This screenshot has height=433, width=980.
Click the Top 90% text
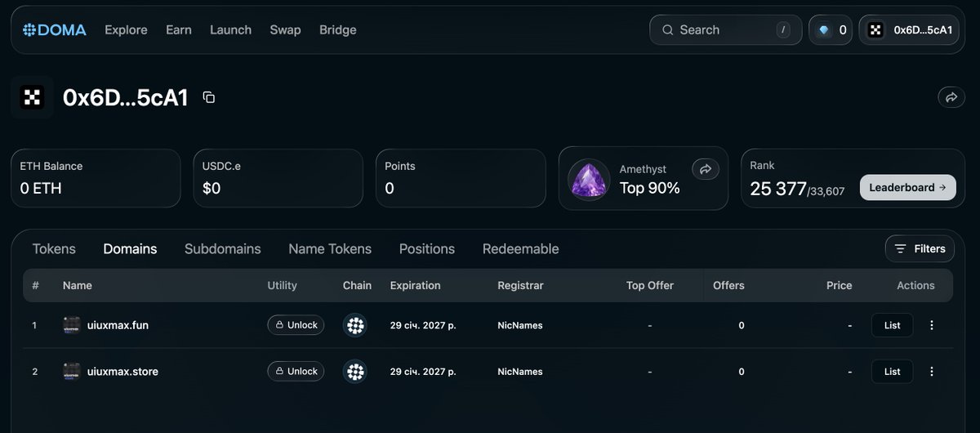[649, 188]
